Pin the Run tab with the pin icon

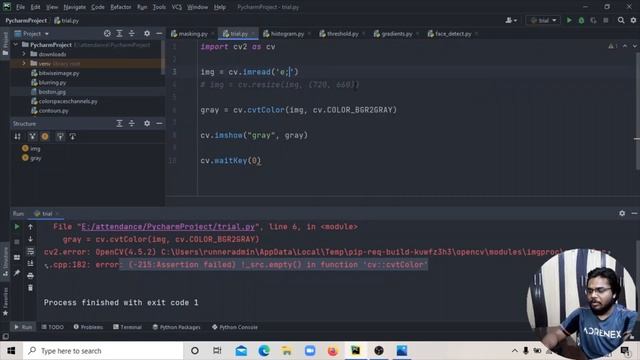(x=17, y=272)
